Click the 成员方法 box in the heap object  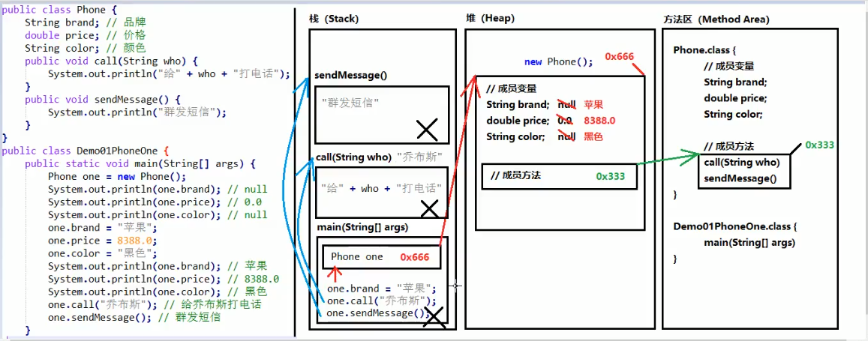[x=559, y=176]
